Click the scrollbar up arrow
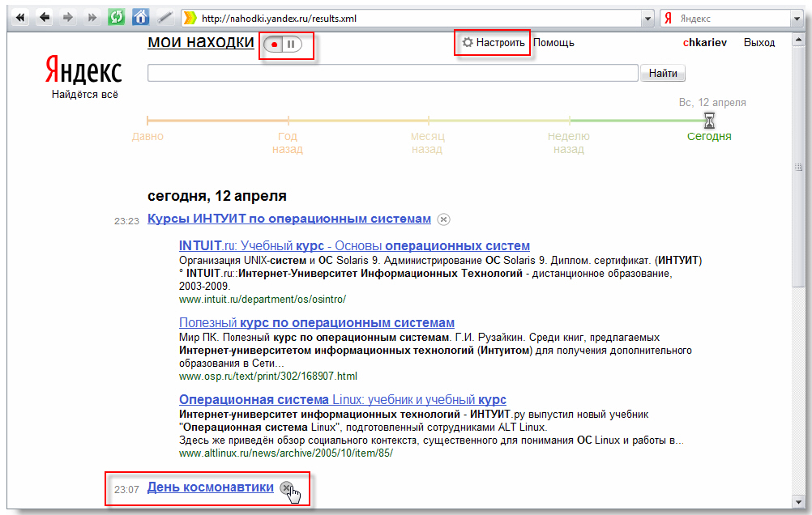 (798, 40)
